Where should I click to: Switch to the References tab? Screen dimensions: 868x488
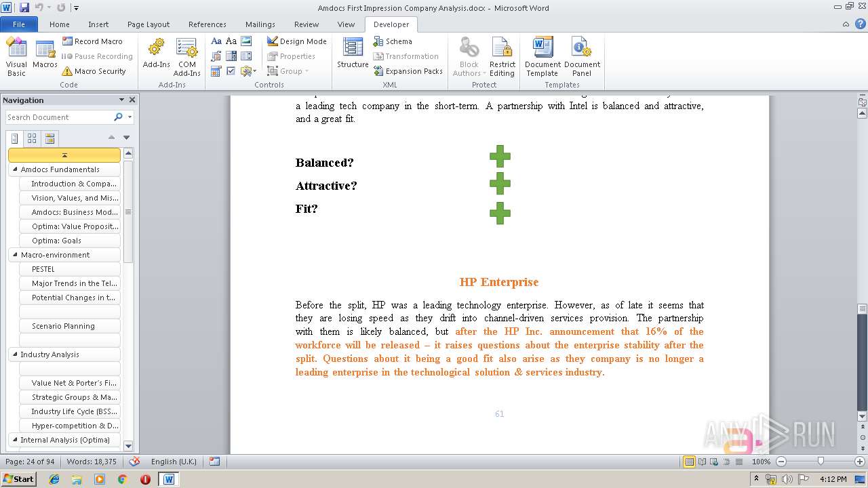(208, 24)
